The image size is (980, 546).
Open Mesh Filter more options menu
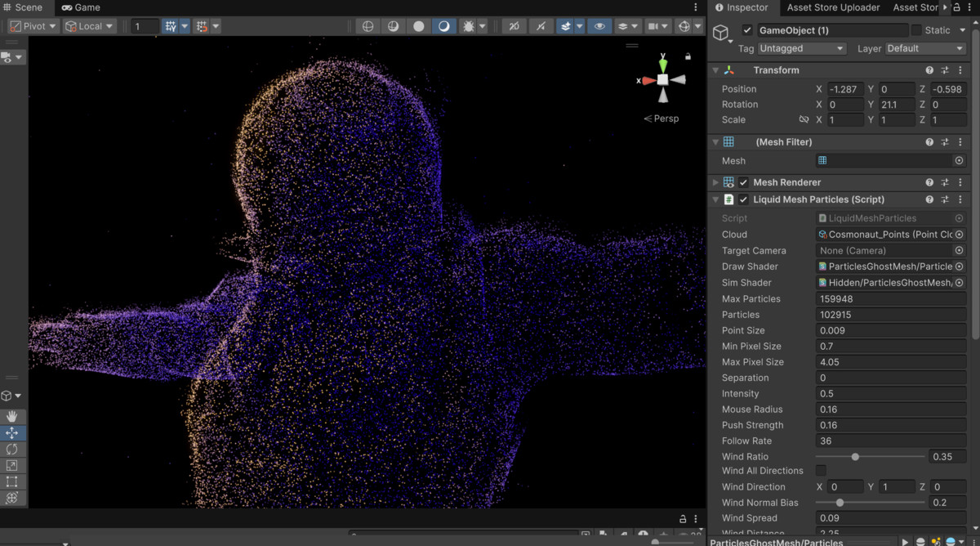click(x=960, y=142)
